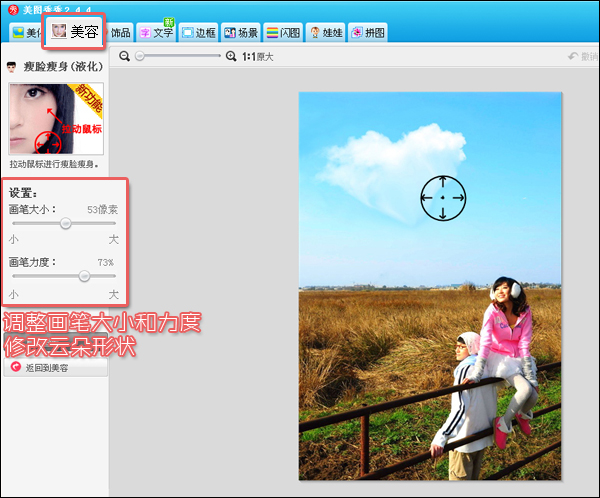Select the 边框 (Border) tab
The width and height of the screenshot is (600, 498).
pos(198,33)
